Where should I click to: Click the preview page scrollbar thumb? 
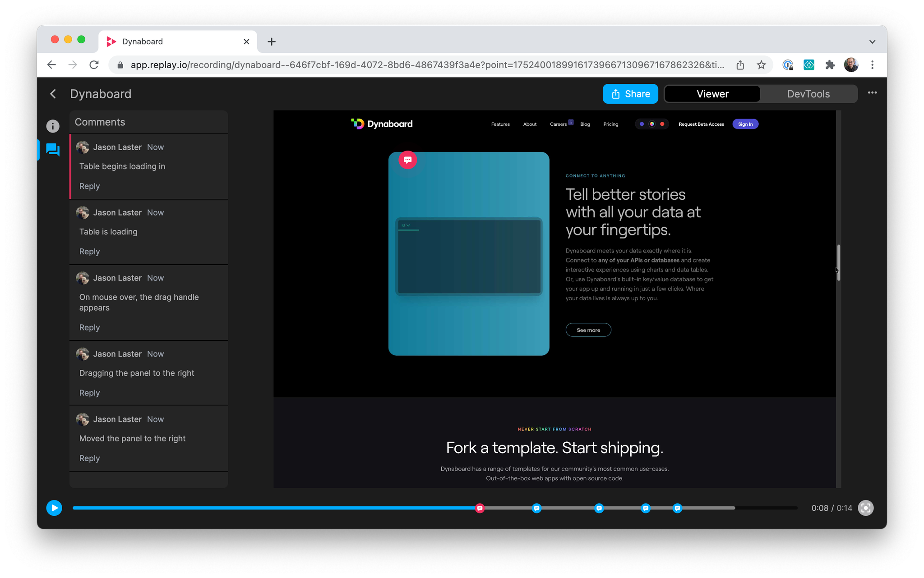pyautogui.click(x=839, y=262)
